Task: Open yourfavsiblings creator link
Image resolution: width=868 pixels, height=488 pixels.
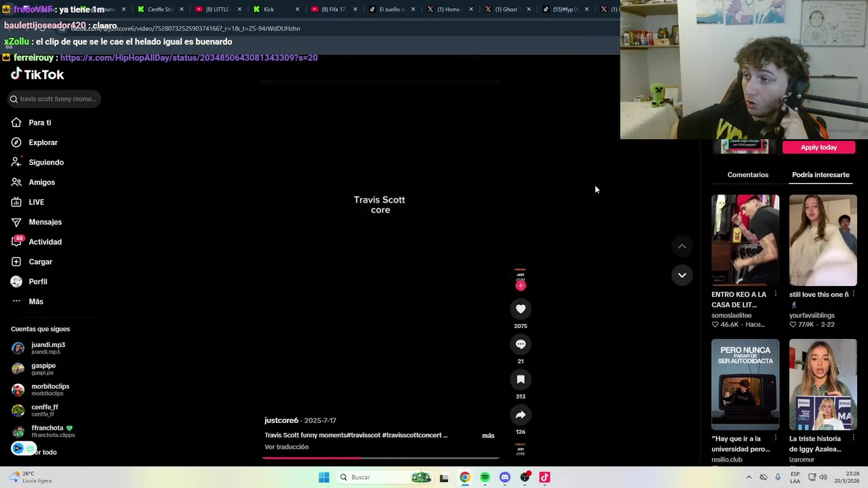Action: coord(812,315)
